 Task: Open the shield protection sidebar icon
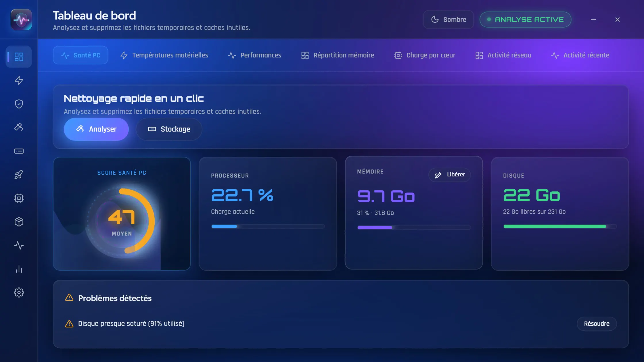pyautogui.click(x=19, y=104)
